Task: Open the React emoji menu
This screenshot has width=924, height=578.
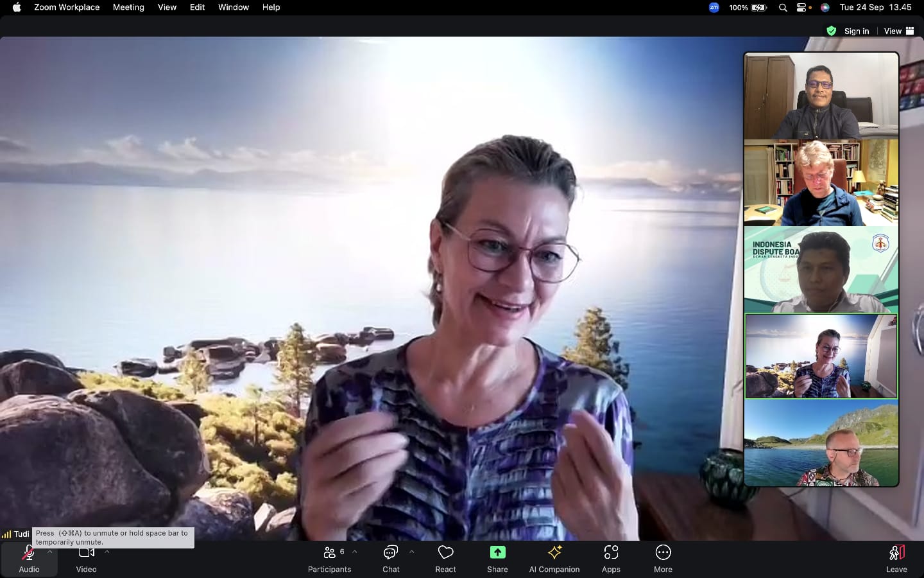Action: 445,559
